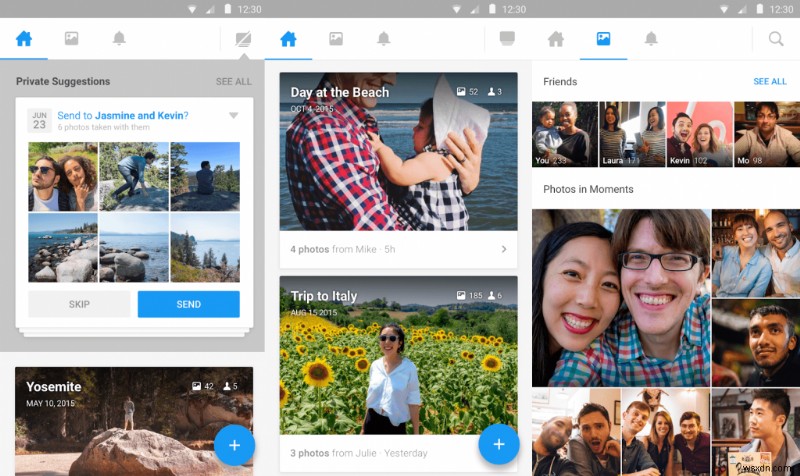Open the 'Kevin 102' friend thumbnail
The width and height of the screenshot is (800, 476).
click(x=700, y=134)
